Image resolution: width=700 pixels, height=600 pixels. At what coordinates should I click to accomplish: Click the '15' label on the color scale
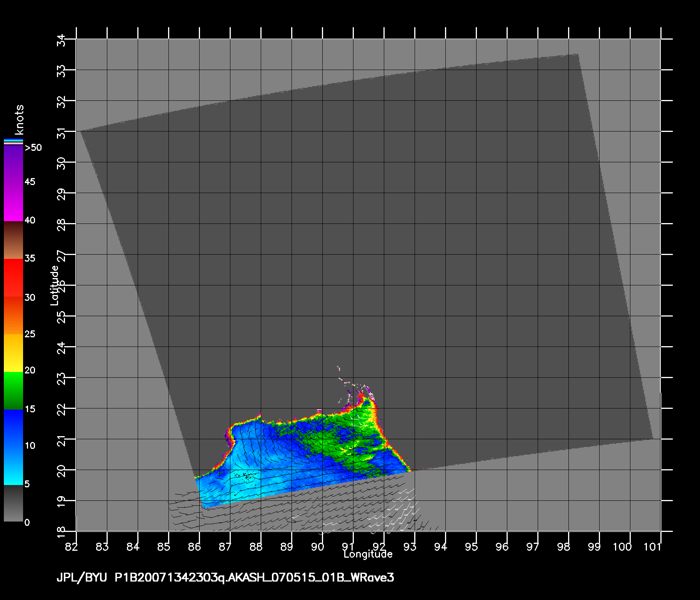tap(30, 409)
